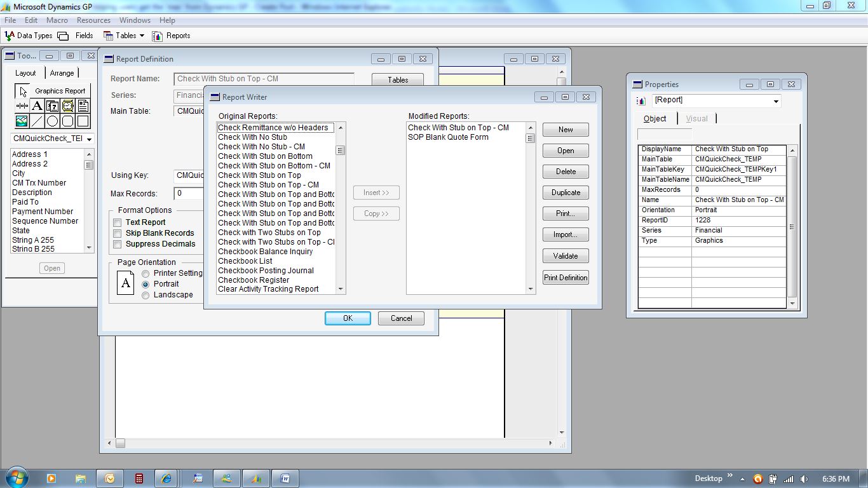Open the Resources menu
Screen dimensions: 868x488
[x=93, y=20]
